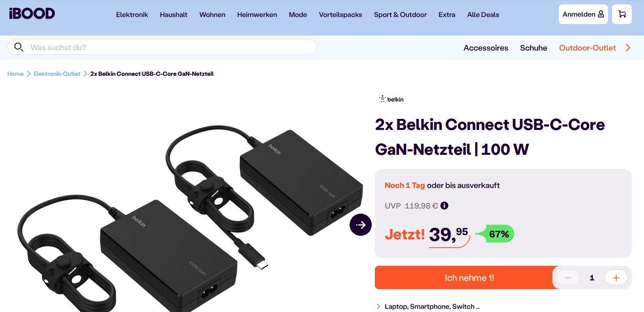Open the shopping cart icon

pos(622,14)
